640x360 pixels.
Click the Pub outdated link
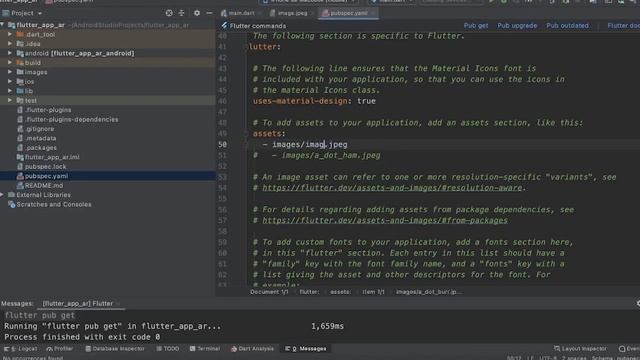coord(567,25)
